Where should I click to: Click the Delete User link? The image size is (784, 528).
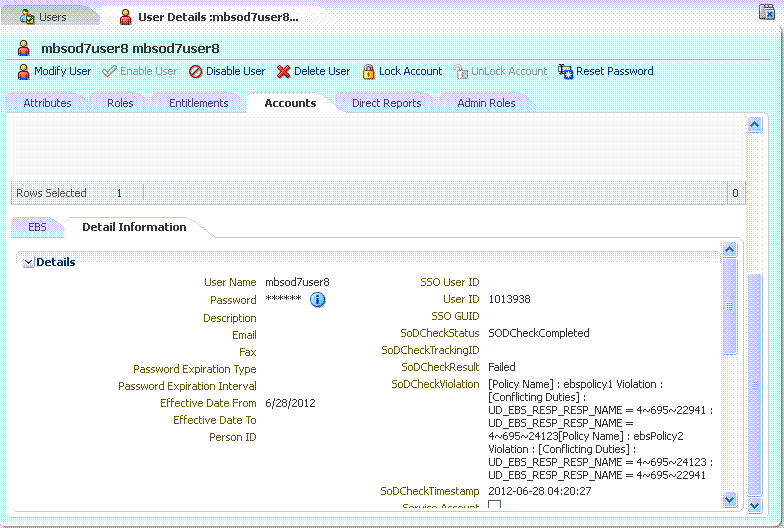coord(322,72)
